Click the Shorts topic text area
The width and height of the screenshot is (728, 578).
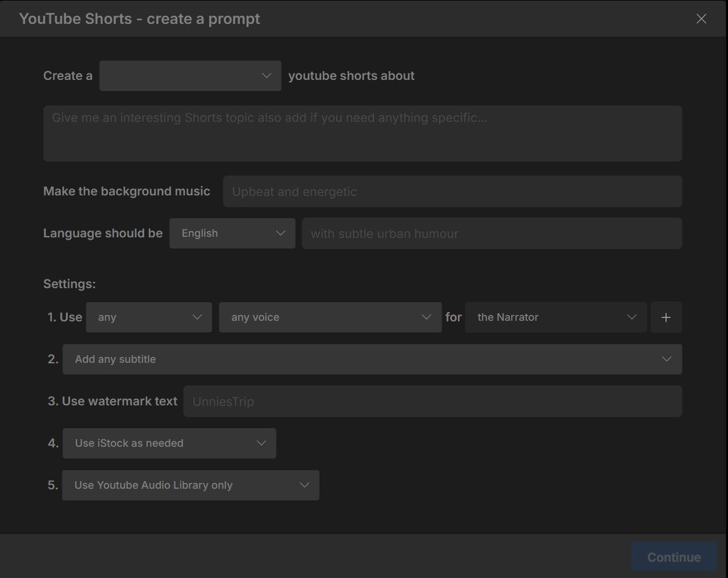click(362, 134)
